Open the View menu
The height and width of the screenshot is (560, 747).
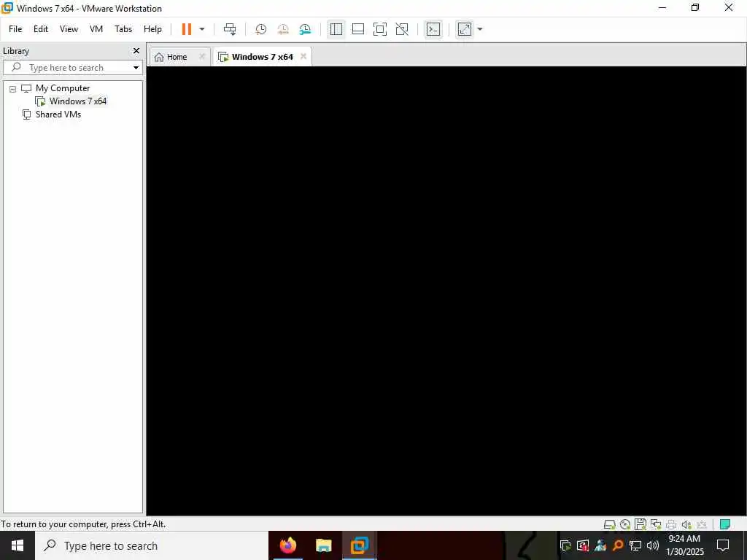69,29
